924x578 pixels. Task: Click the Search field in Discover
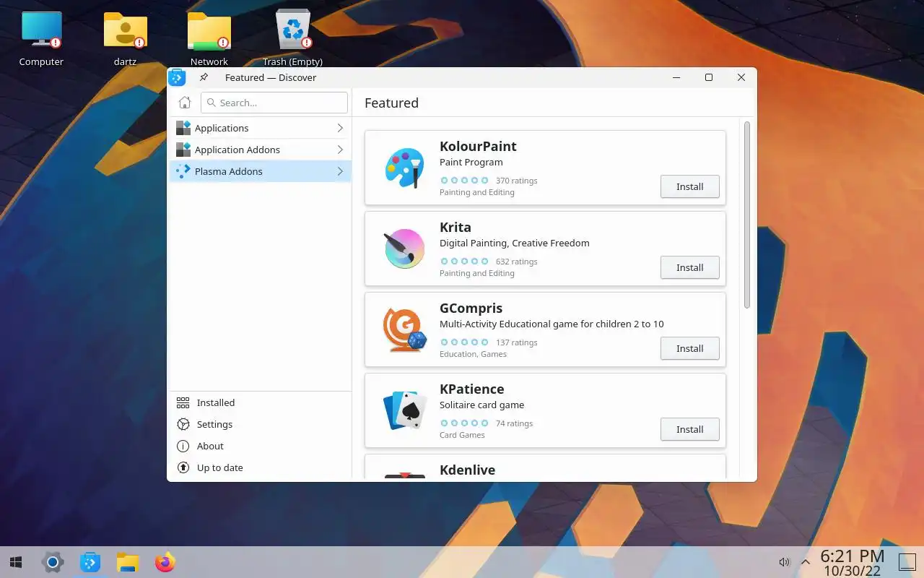click(274, 103)
